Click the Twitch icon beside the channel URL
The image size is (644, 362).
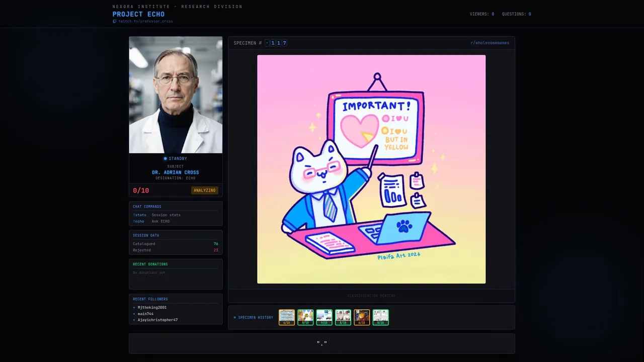[115, 22]
